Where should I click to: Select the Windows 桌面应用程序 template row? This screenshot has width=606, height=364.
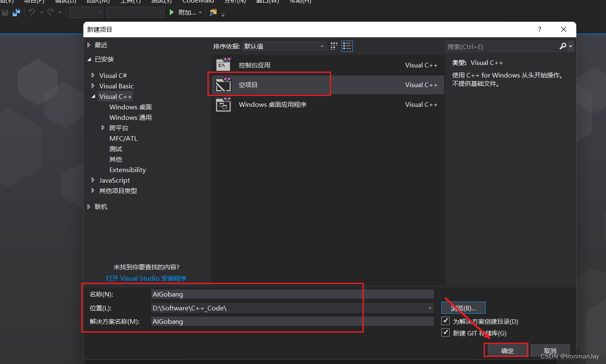pos(328,104)
